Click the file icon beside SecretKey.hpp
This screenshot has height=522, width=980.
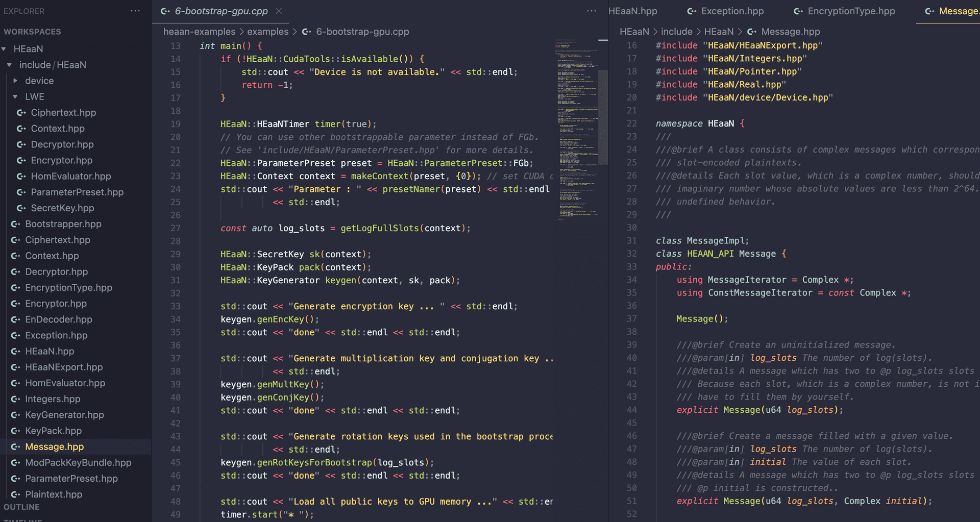pos(21,208)
